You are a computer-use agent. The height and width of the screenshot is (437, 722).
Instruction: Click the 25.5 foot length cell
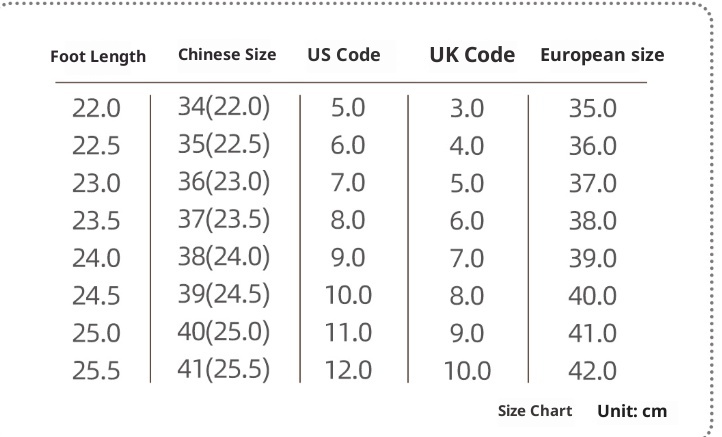point(96,371)
